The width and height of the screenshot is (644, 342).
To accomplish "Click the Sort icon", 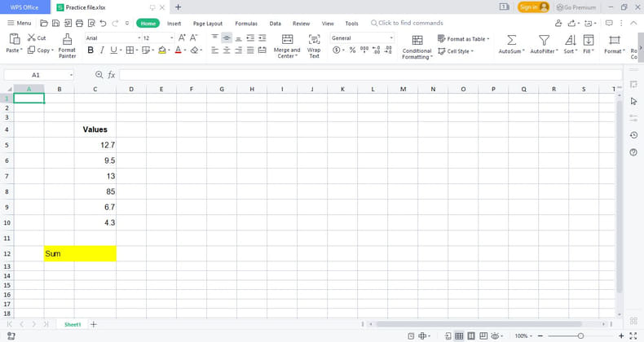I will 570,40.
